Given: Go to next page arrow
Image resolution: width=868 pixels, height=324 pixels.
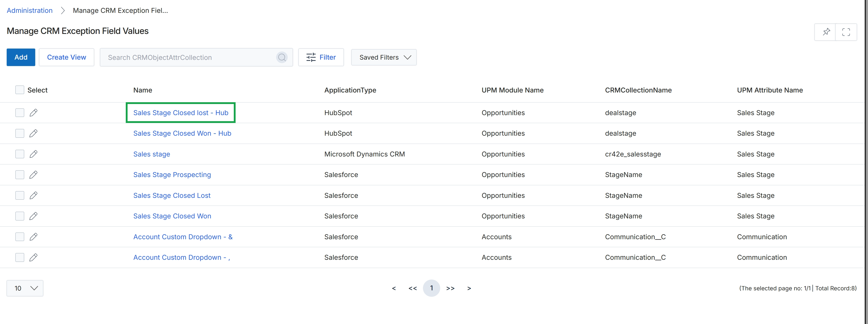Looking at the screenshot, I should click(x=469, y=288).
